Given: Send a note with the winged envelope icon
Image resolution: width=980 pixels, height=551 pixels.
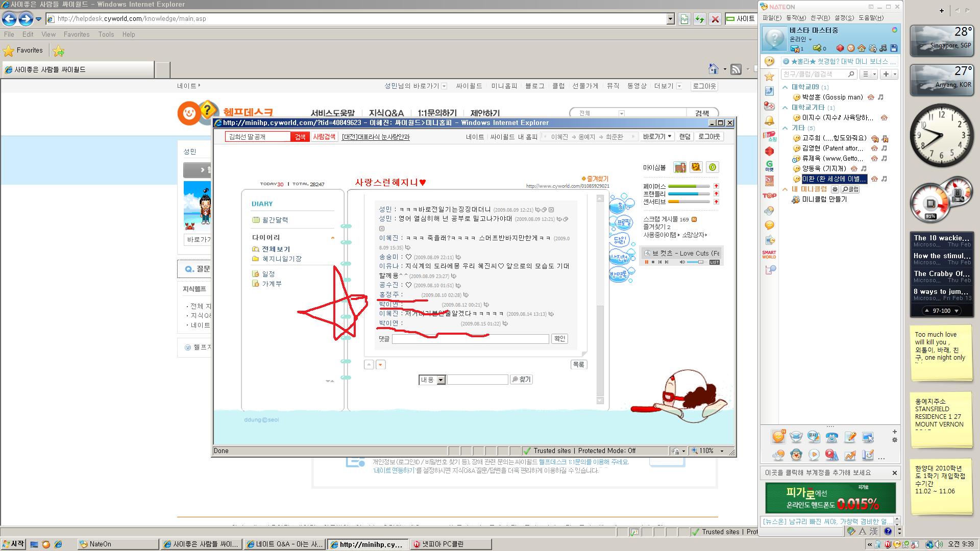Looking at the screenshot, I should click(x=796, y=437).
